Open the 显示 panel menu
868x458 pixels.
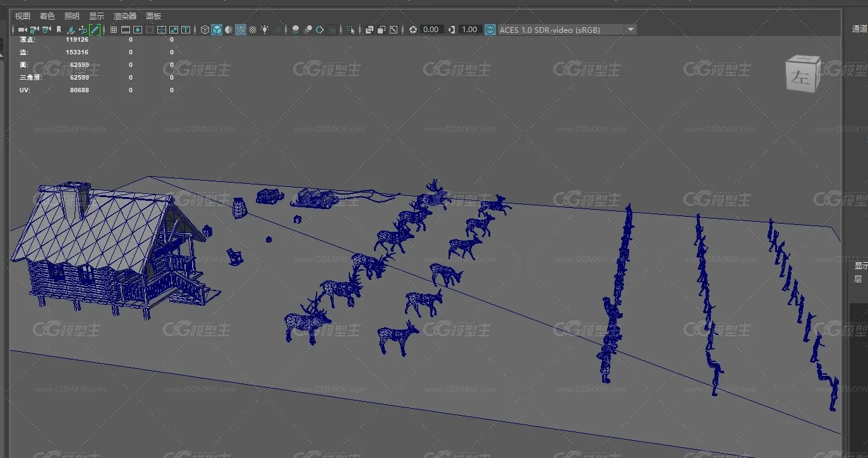click(x=97, y=16)
